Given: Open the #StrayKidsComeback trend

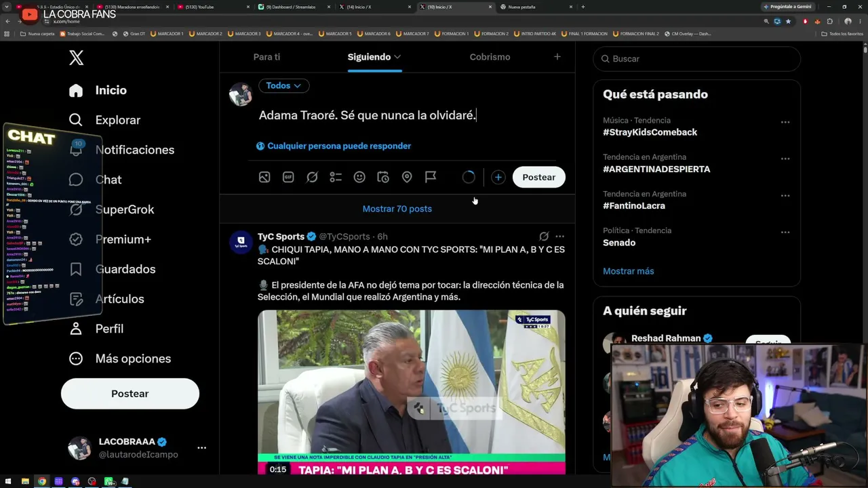Looking at the screenshot, I should click(650, 132).
